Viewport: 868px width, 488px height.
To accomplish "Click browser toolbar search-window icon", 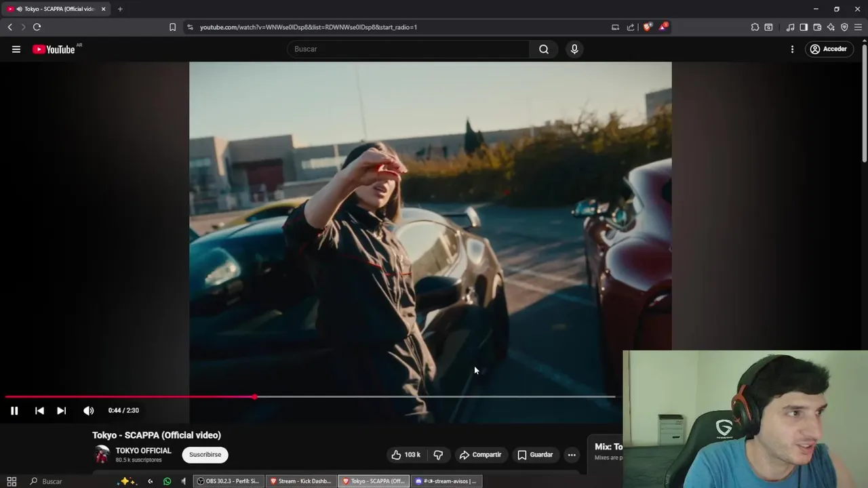I will click(x=768, y=27).
